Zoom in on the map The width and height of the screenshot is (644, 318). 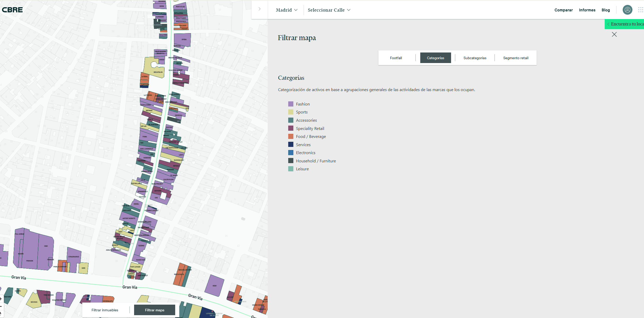(1, 299)
